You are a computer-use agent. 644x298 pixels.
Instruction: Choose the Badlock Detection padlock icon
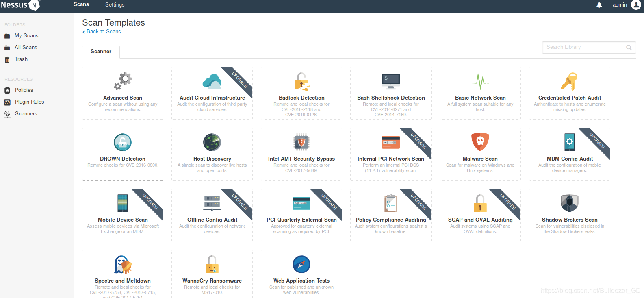302,81
